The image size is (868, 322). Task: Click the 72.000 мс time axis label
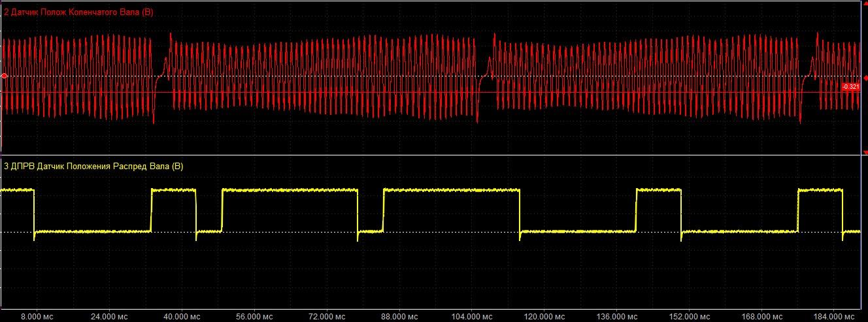coord(325,315)
